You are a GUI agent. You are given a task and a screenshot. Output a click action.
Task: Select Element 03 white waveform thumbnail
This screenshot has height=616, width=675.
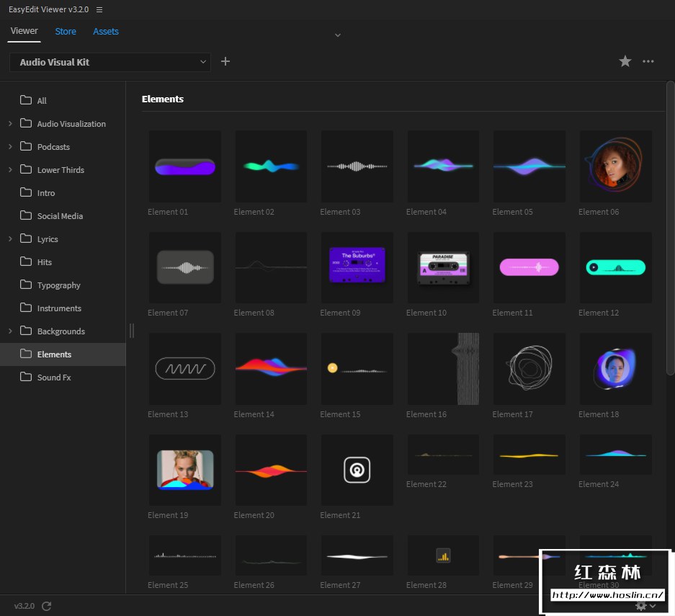[x=357, y=166]
